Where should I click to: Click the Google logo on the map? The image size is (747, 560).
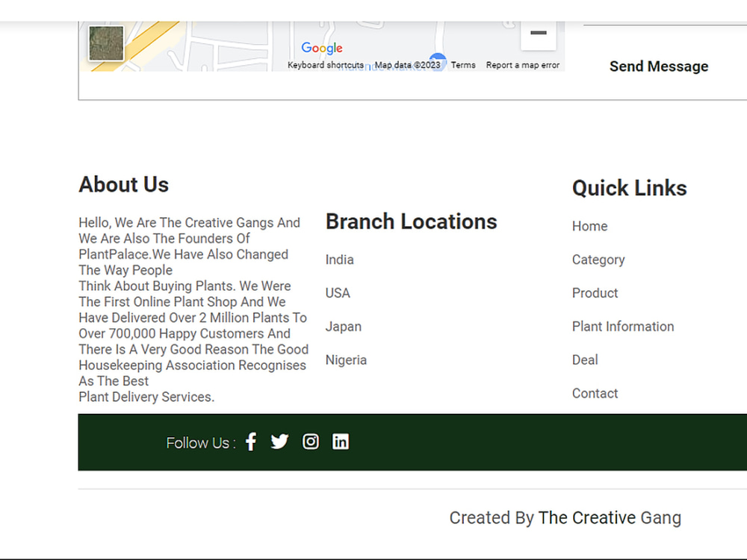[x=322, y=48]
